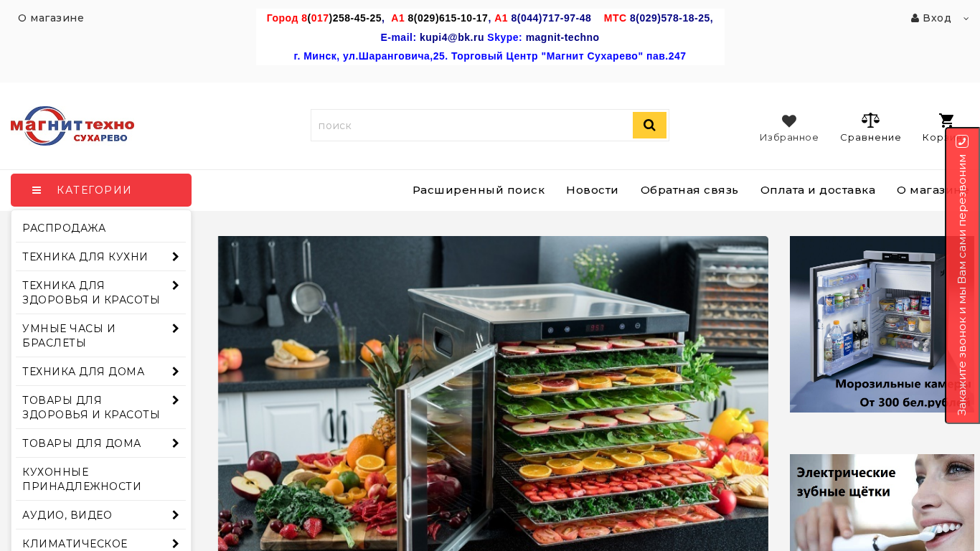Click the hamburger icon on Категории

click(37, 190)
